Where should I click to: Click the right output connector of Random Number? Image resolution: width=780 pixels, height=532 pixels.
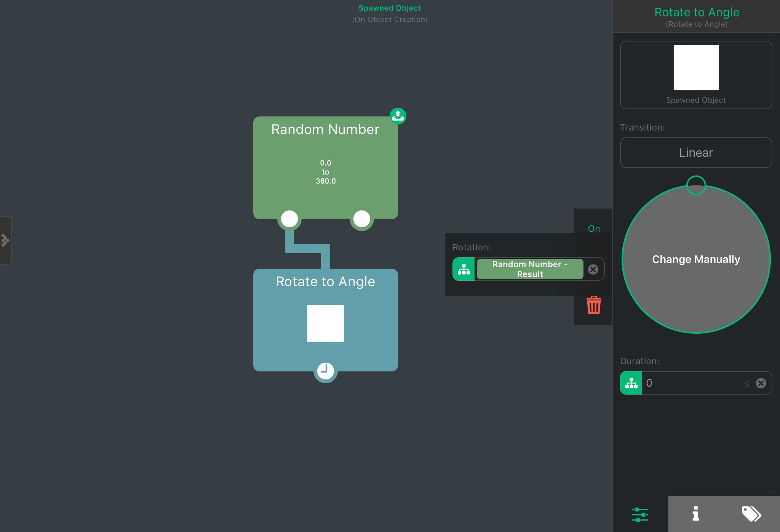(x=361, y=219)
